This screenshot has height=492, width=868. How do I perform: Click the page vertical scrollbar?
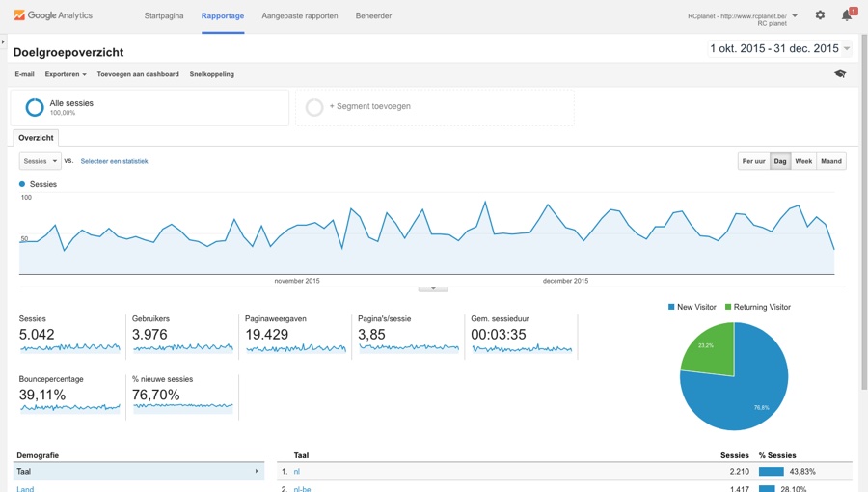pos(864,210)
